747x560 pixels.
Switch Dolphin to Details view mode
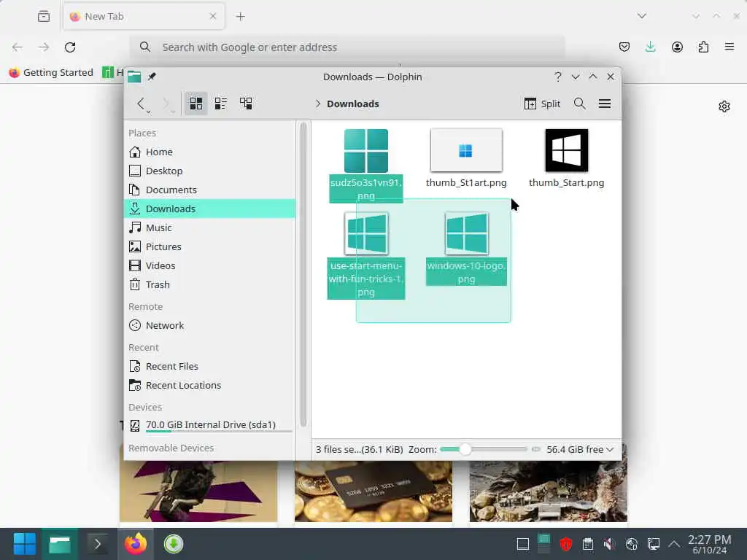point(246,104)
